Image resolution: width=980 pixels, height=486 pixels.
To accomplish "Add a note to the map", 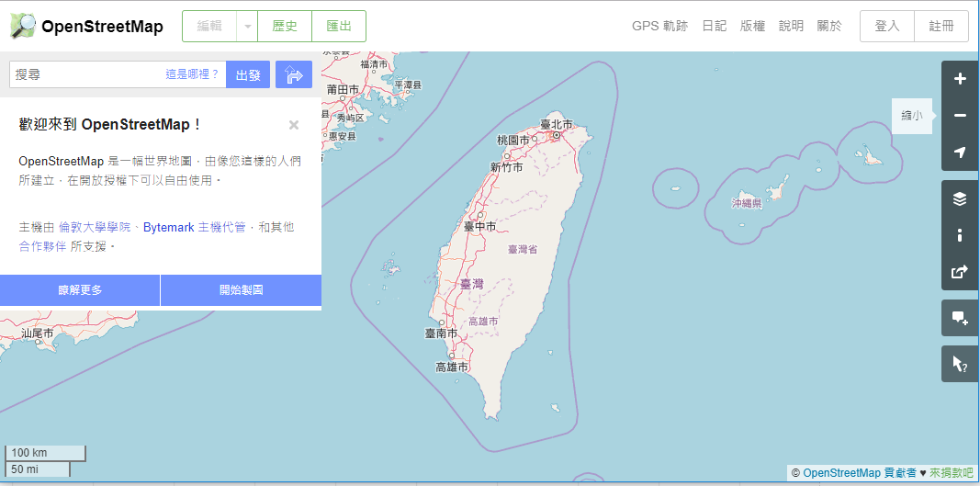I will point(960,318).
